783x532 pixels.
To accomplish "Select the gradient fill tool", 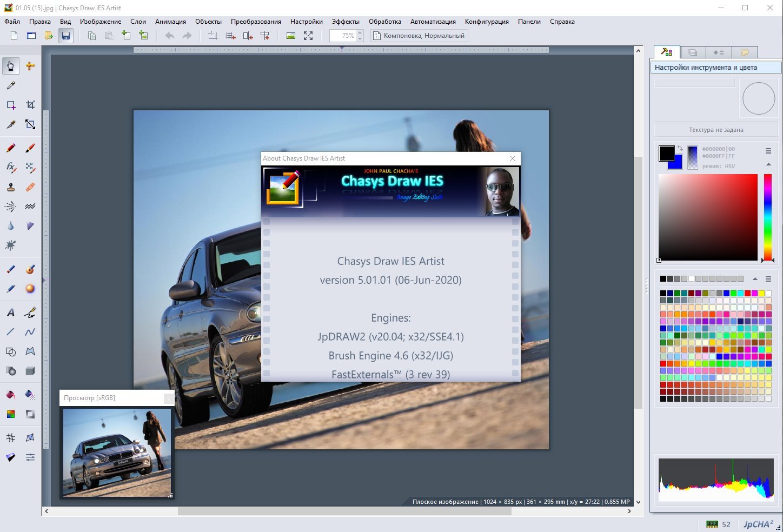I will tap(11, 414).
